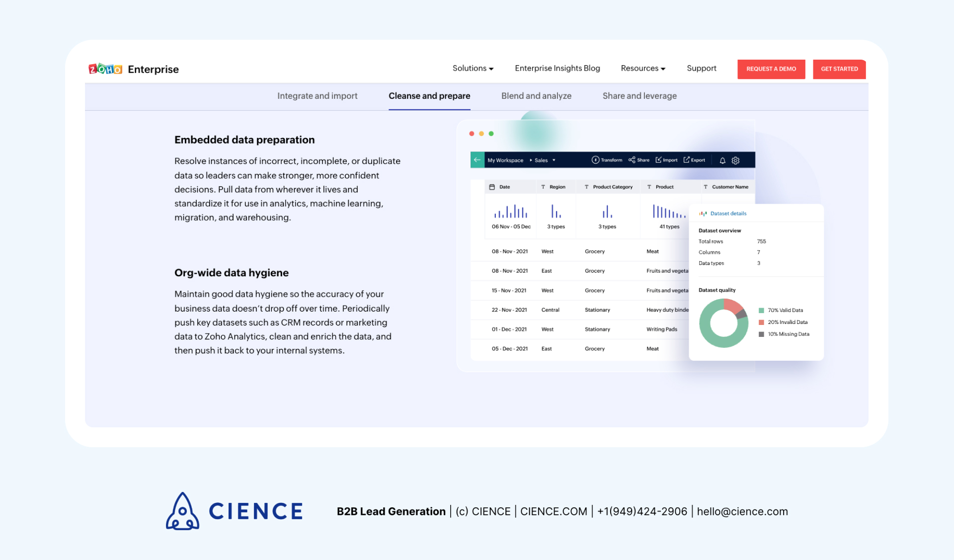Expand the Sales dropdown in the workspace bar
This screenshot has width=954, height=560.
click(x=554, y=160)
